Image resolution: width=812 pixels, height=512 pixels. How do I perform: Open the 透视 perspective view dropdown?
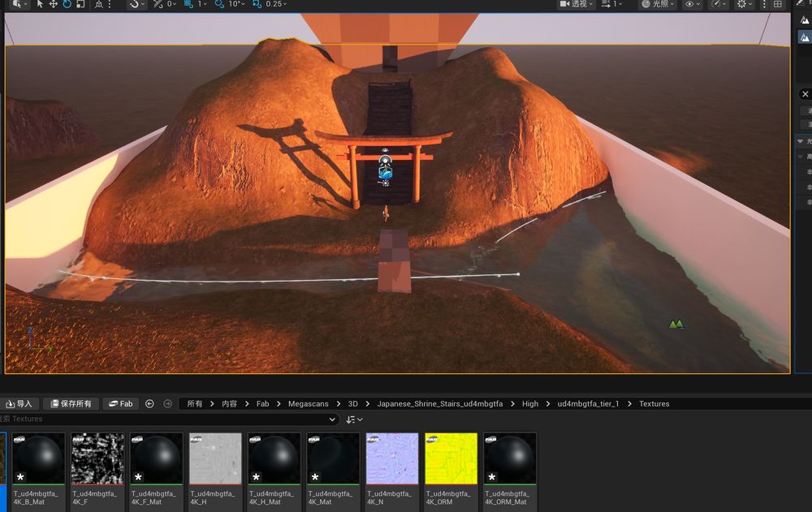click(x=577, y=4)
